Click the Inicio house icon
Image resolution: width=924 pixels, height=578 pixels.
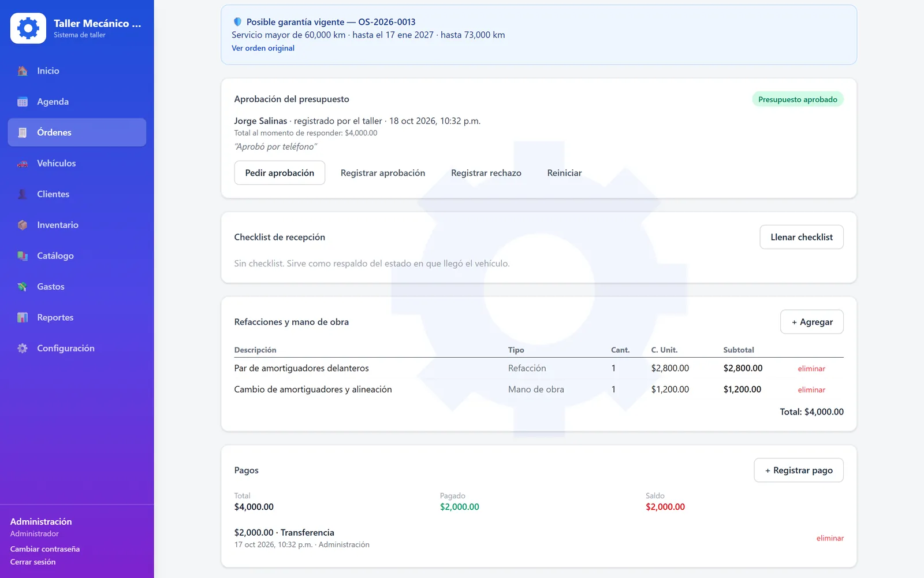(x=23, y=71)
